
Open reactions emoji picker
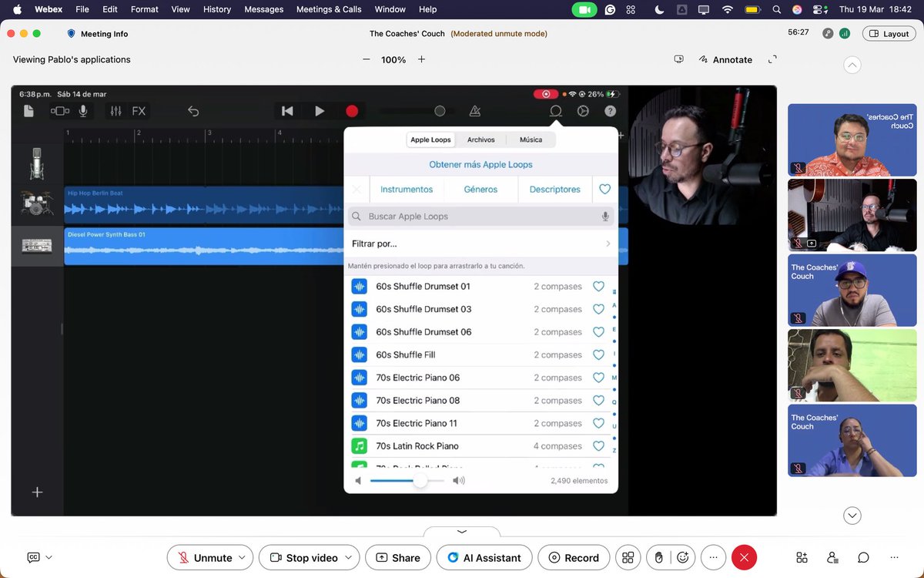tap(683, 557)
